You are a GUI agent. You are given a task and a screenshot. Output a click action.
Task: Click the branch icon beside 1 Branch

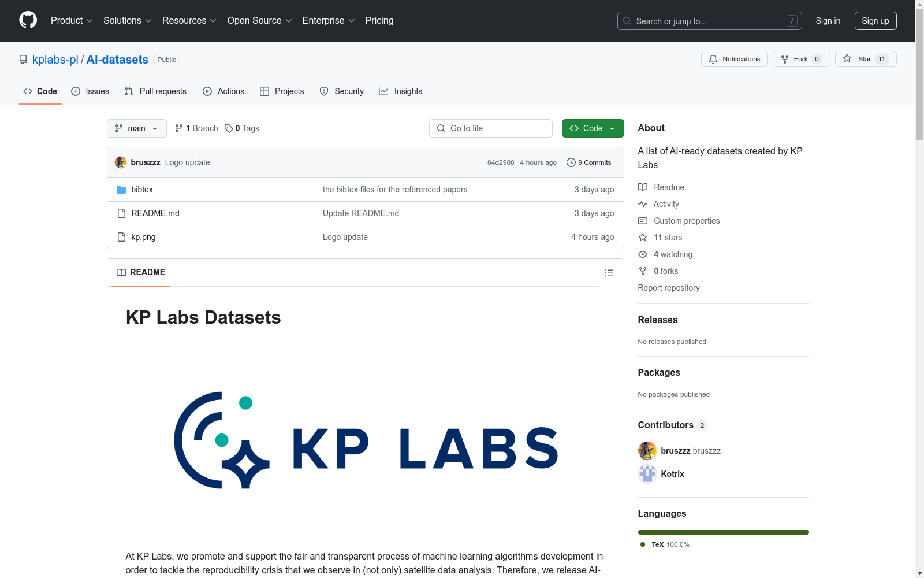pyautogui.click(x=179, y=128)
